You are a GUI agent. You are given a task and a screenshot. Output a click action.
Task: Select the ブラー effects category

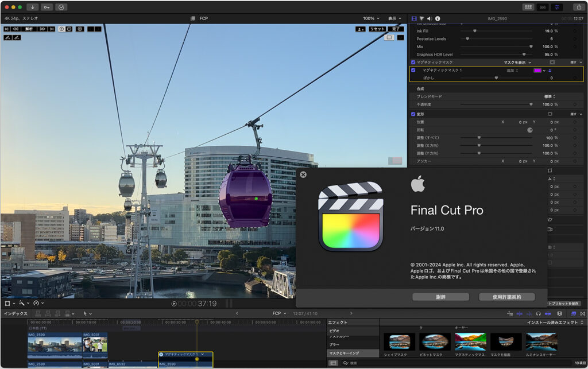(353, 345)
